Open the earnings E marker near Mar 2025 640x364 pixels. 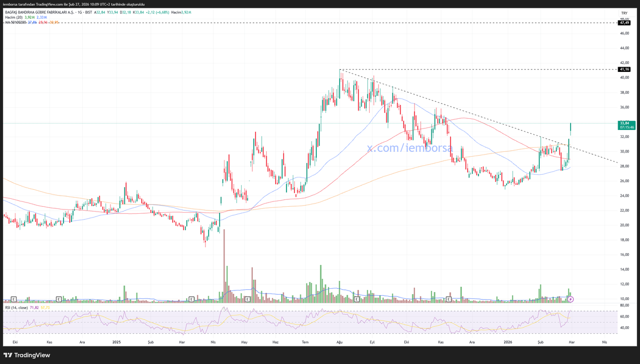tap(192, 300)
